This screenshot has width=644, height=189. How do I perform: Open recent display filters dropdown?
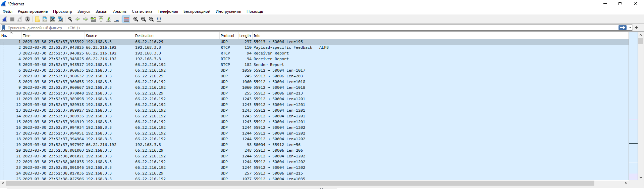[630, 28]
